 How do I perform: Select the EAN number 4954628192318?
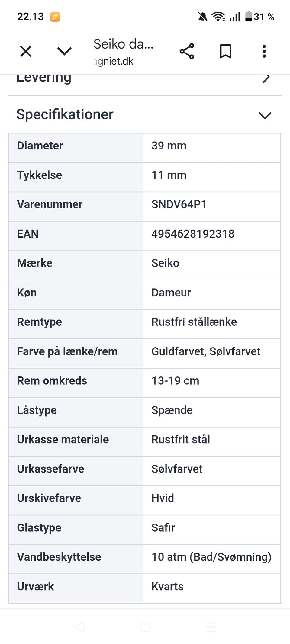(x=193, y=234)
